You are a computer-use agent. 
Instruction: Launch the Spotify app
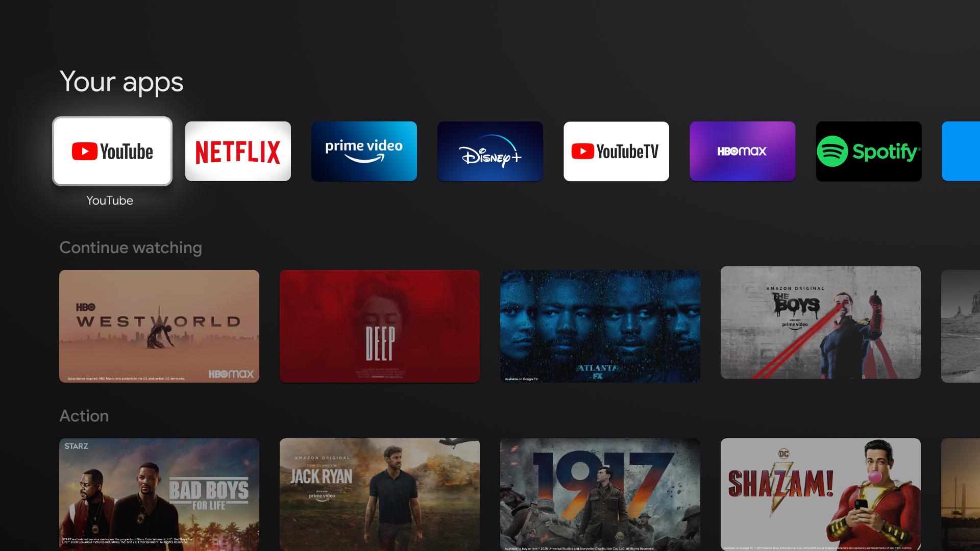pyautogui.click(x=868, y=152)
